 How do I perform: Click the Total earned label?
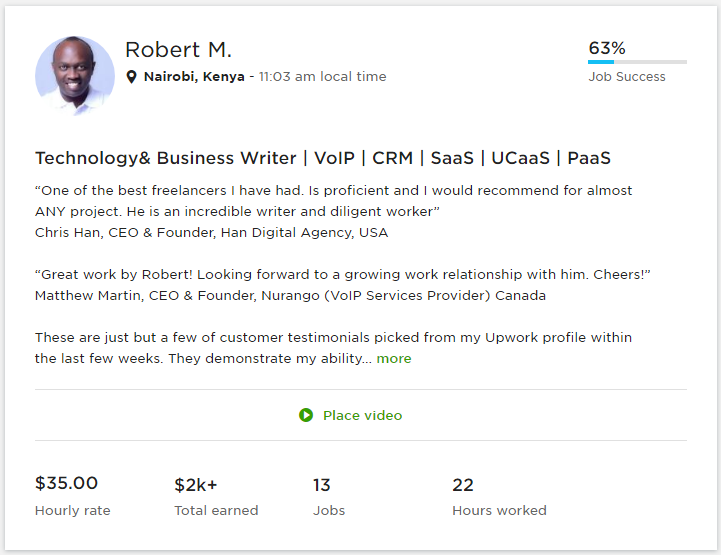(216, 511)
